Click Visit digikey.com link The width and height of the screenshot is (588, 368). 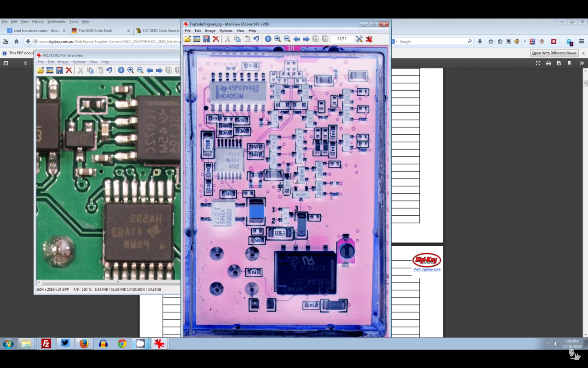click(x=427, y=270)
